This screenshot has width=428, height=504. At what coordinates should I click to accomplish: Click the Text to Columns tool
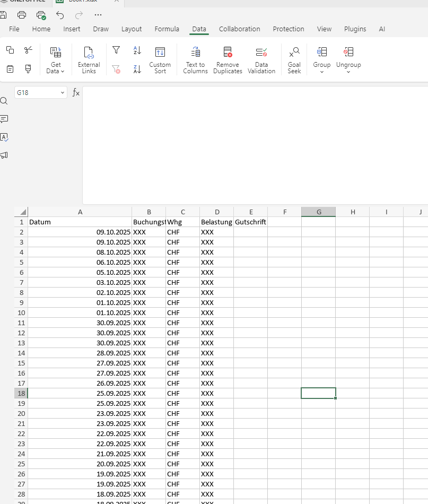[x=195, y=59]
